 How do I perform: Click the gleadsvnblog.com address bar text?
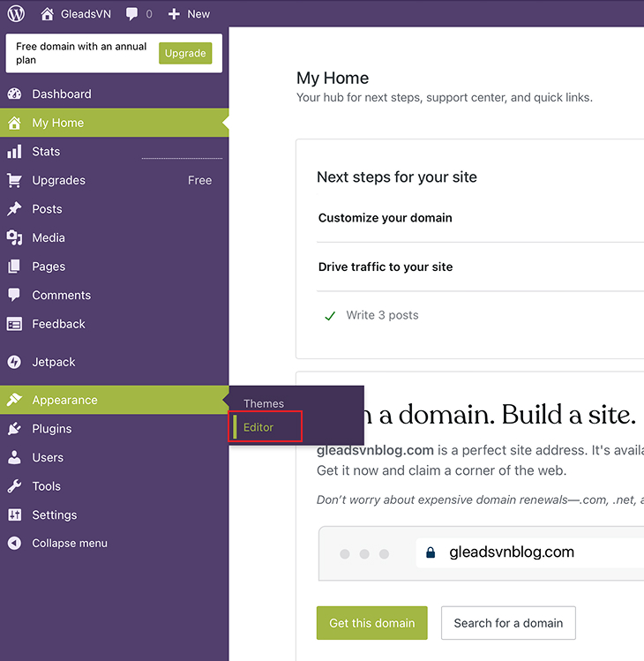512,552
